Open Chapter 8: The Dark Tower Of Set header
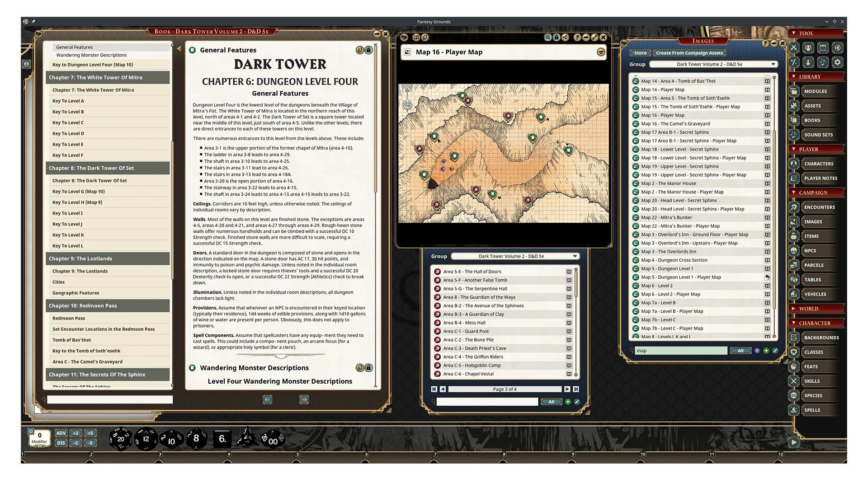The height and width of the screenshot is (488, 868). pyautogui.click(x=108, y=168)
